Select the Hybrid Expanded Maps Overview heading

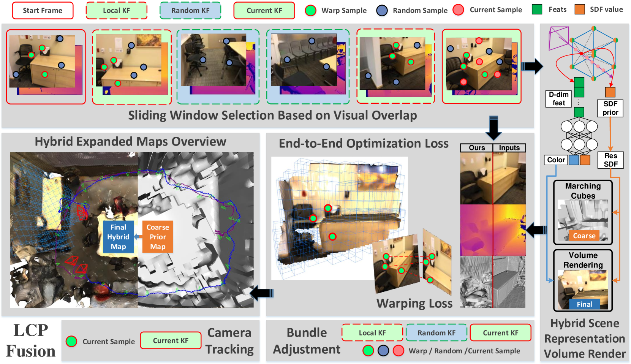click(130, 141)
